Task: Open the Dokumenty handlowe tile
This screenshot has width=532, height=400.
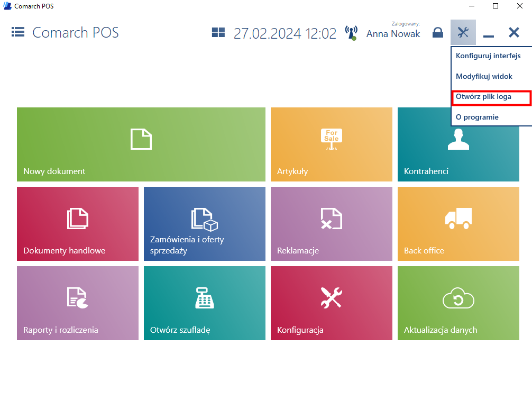Action: 78,224
